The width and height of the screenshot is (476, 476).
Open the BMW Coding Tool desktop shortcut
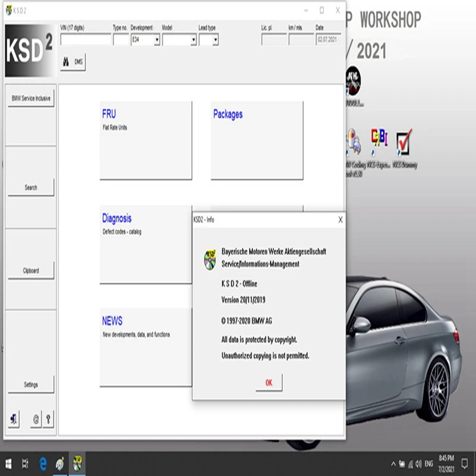pyautogui.click(x=354, y=153)
